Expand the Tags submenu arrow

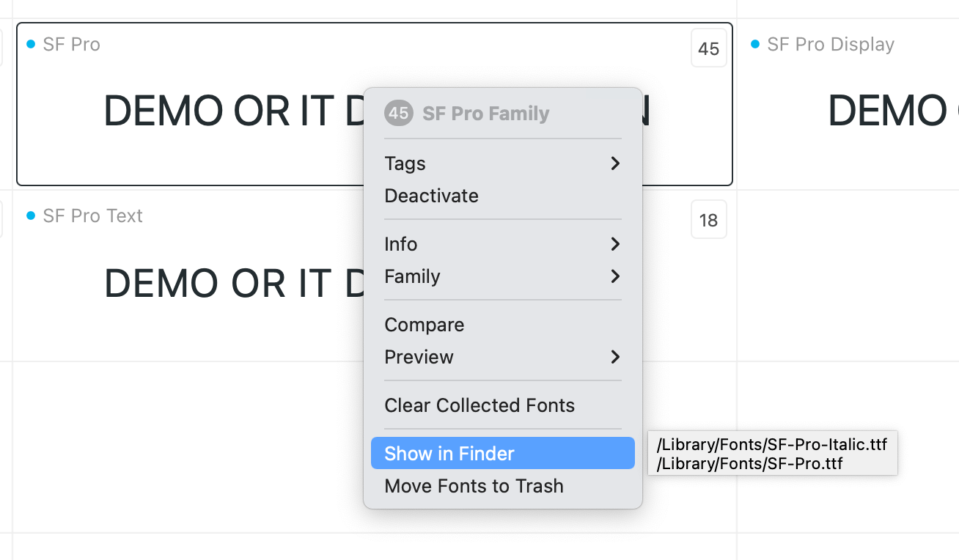coord(615,163)
